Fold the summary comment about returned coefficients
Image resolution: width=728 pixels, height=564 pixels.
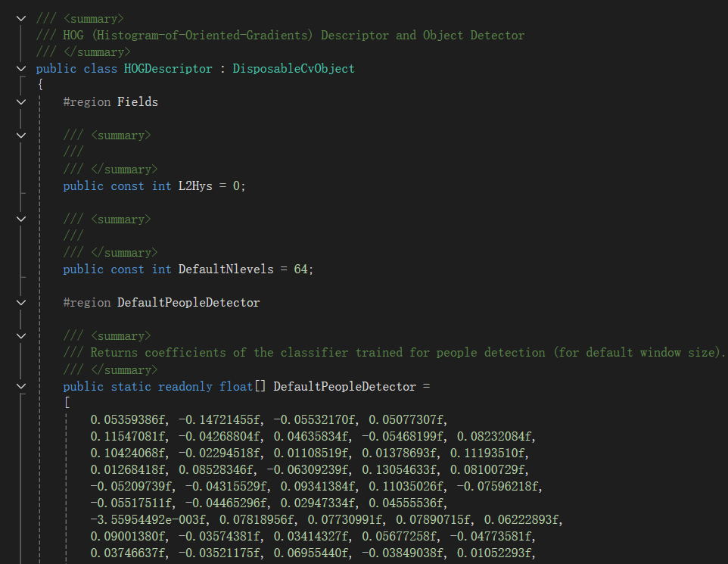tap(21, 336)
